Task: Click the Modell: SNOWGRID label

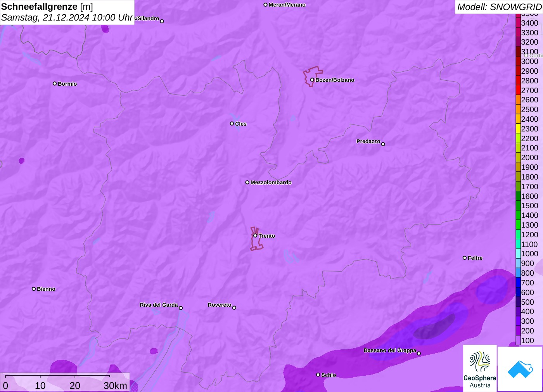Action: 499,7
